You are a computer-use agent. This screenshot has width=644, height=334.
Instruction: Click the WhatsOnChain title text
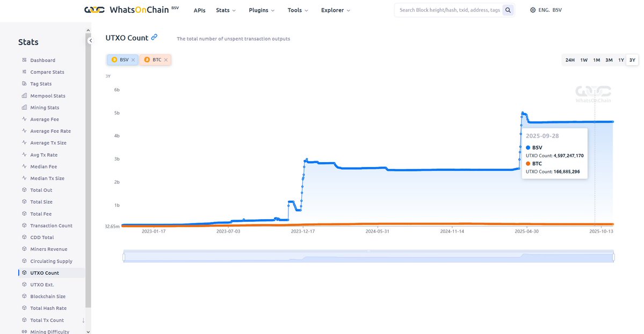click(139, 10)
